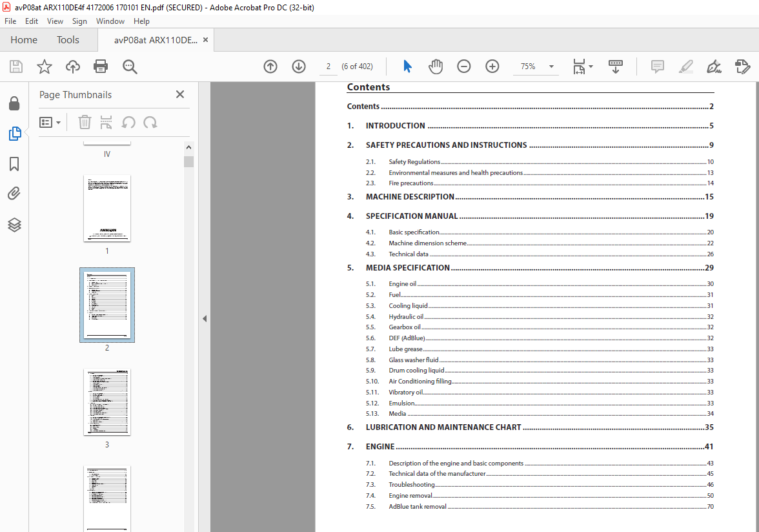The width and height of the screenshot is (759, 532).
Task: Click the page number input field
Action: [x=328, y=66]
